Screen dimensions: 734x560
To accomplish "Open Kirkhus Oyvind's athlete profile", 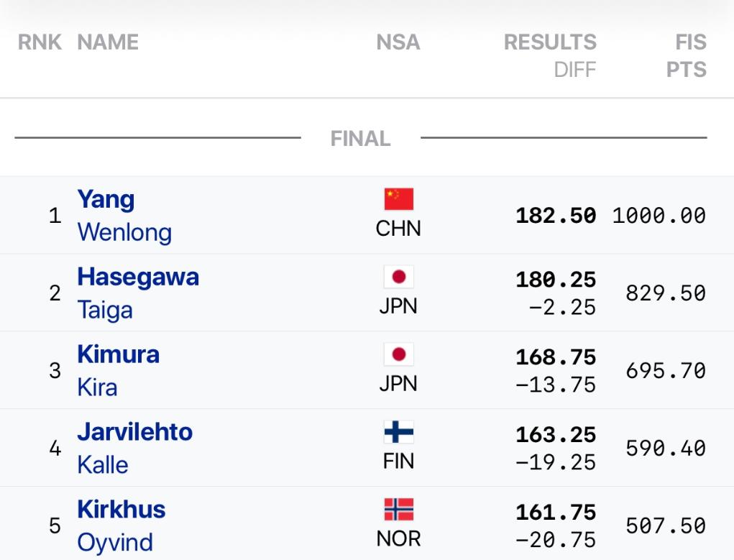I will tap(121, 526).
